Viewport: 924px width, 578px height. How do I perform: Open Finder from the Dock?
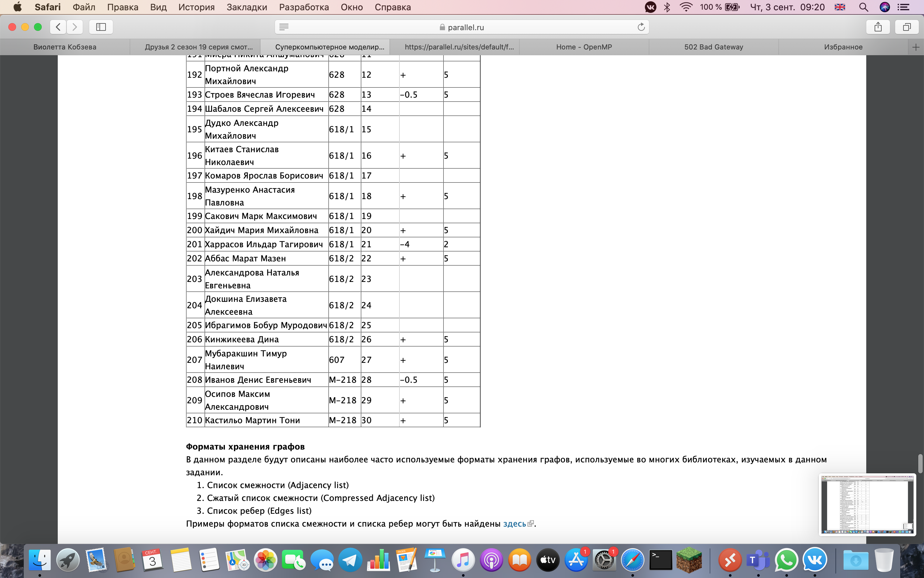coord(40,560)
